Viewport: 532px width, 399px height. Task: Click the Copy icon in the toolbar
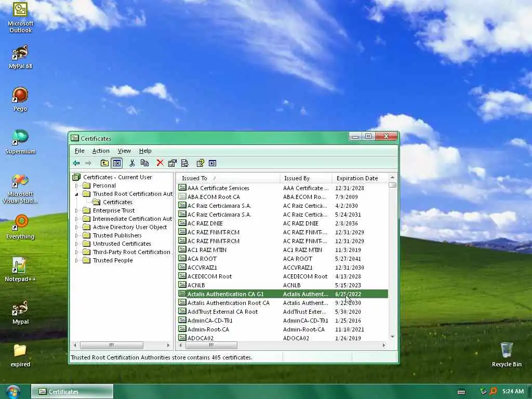pyautogui.click(x=144, y=163)
